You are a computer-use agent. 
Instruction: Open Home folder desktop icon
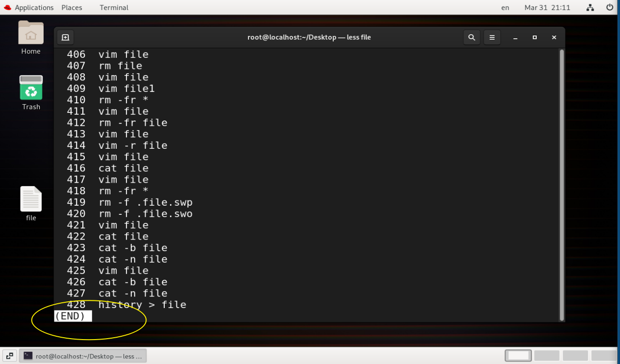(x=31, y=37)
